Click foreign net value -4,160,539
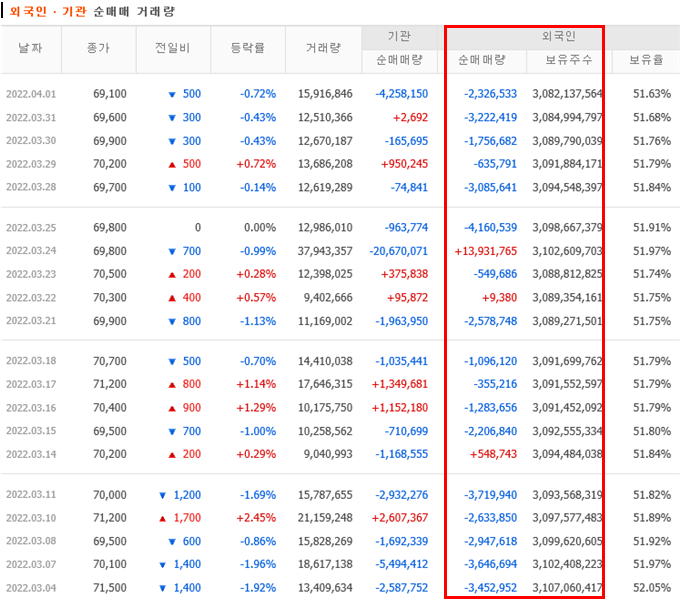 point(491,228)
